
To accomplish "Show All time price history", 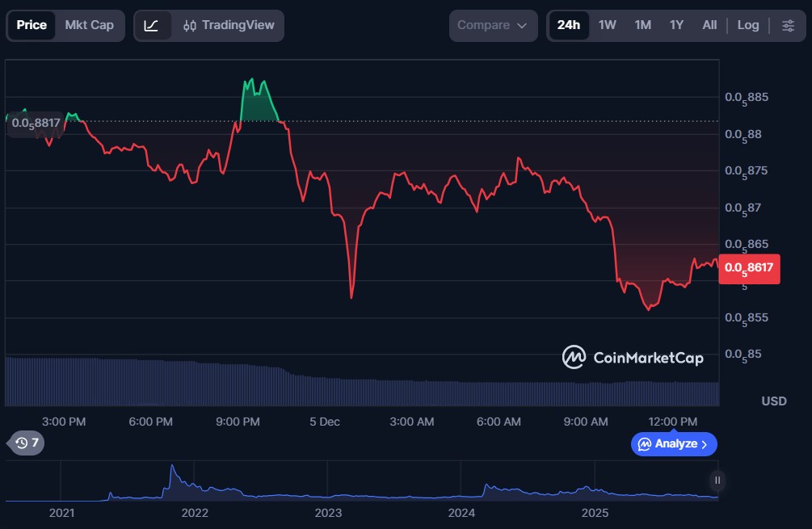I will tap(709, 25).
